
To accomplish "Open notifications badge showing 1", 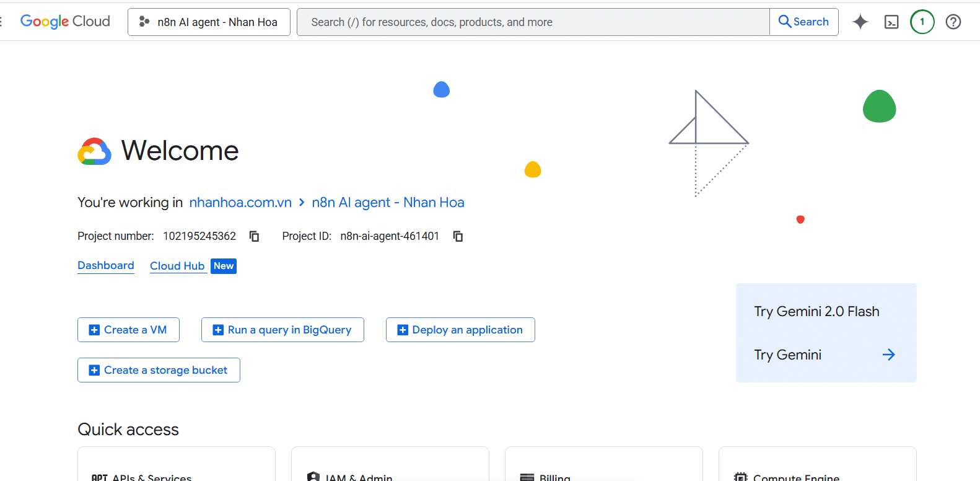I will (x=922, y=22).
